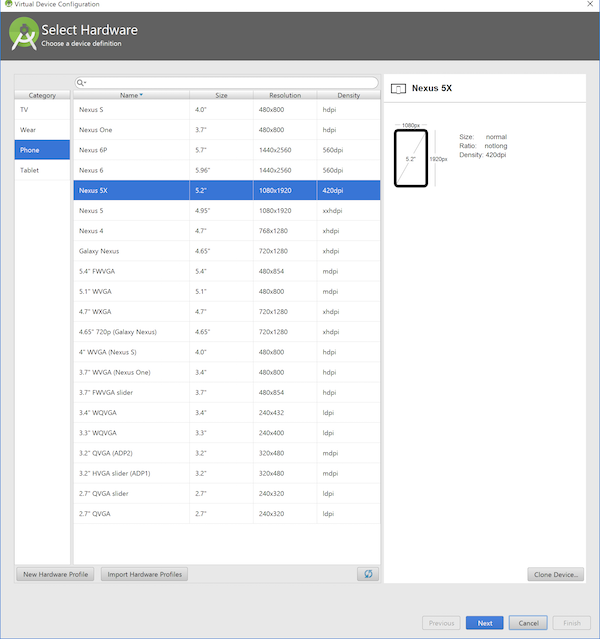Click the Category column header
This screenshot has width=600, height=639.
click(x=42, y=95)
